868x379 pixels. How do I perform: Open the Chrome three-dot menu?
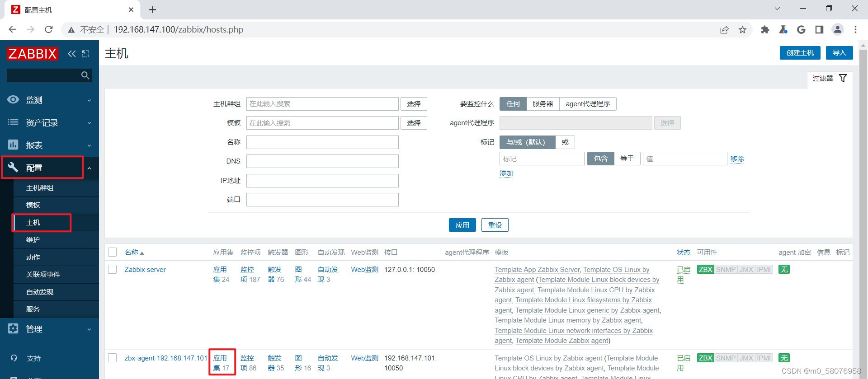855,29
